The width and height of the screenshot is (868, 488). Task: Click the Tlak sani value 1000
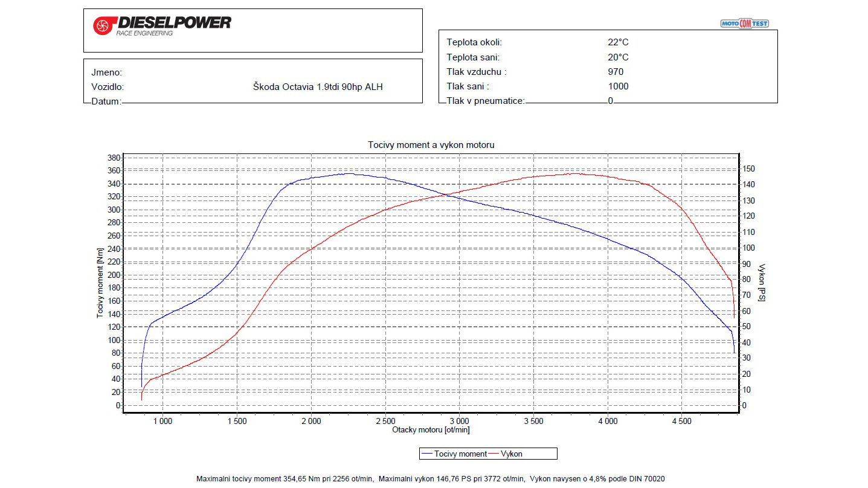[x=618, y=86]
